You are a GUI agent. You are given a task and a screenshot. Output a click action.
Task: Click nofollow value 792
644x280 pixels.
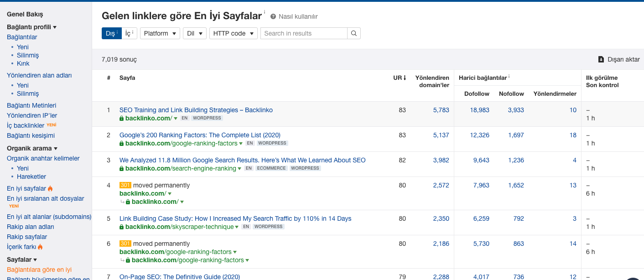(x=519, y=218)
